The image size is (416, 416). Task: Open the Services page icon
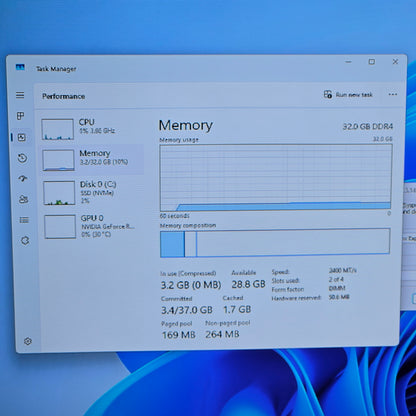(x=25, y=240)
